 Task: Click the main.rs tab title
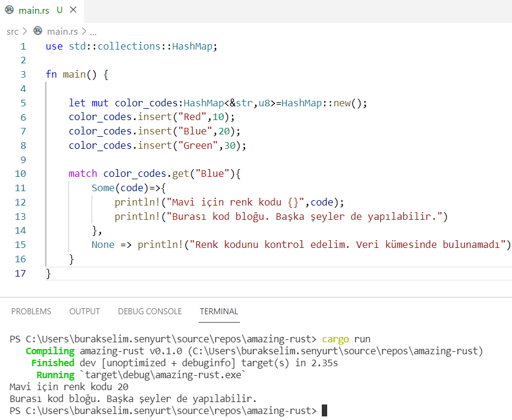[34, 10]
